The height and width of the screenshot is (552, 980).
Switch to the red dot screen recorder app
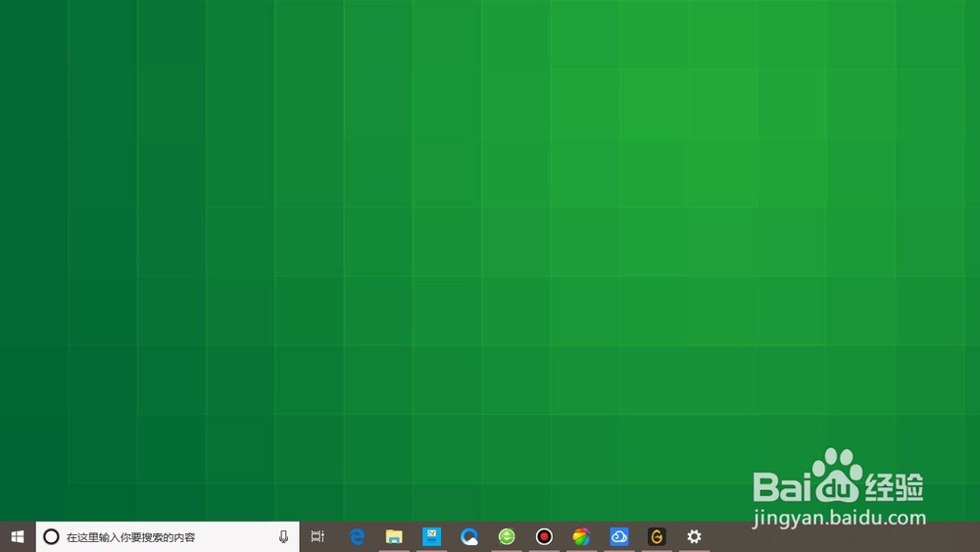point(544,536)
